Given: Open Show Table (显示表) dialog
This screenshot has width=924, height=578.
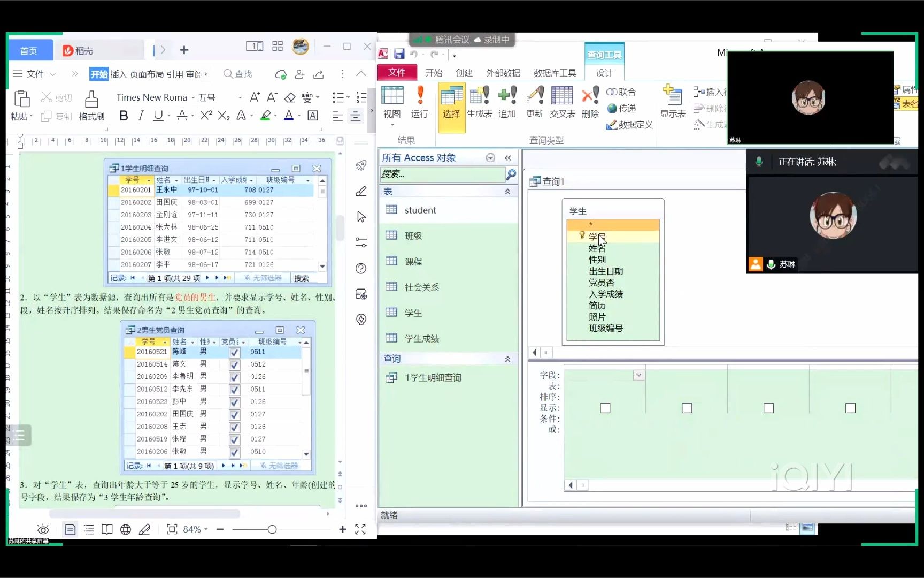Looking at the screenshot, I should point(673,102).
